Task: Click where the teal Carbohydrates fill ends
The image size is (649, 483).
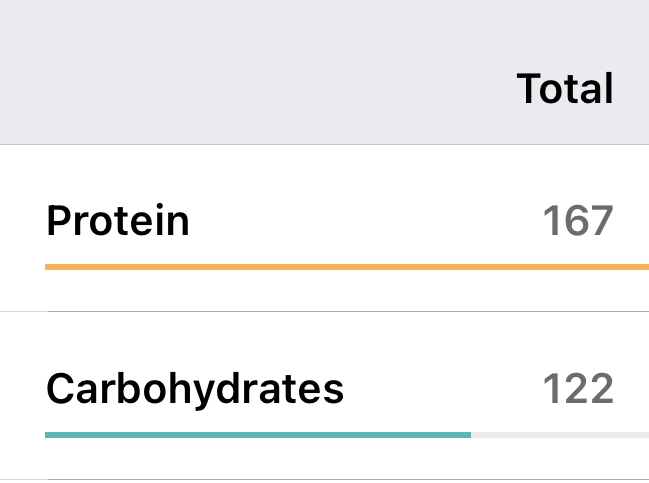Action: [x=468, y=435]
